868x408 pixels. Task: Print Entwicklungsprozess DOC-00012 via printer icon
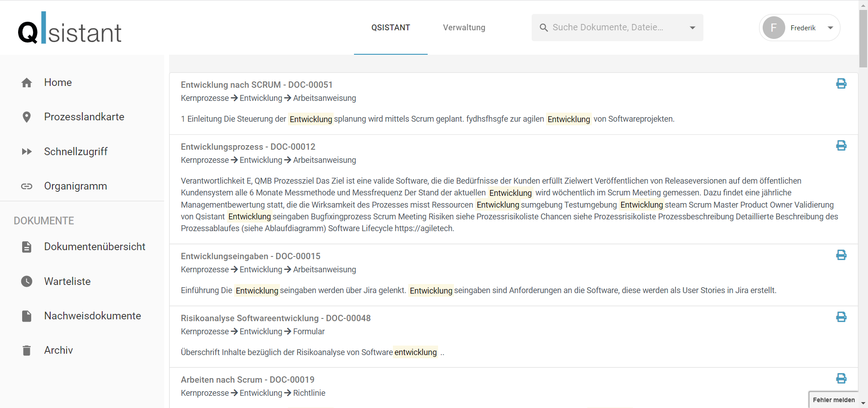coord(841,146)
